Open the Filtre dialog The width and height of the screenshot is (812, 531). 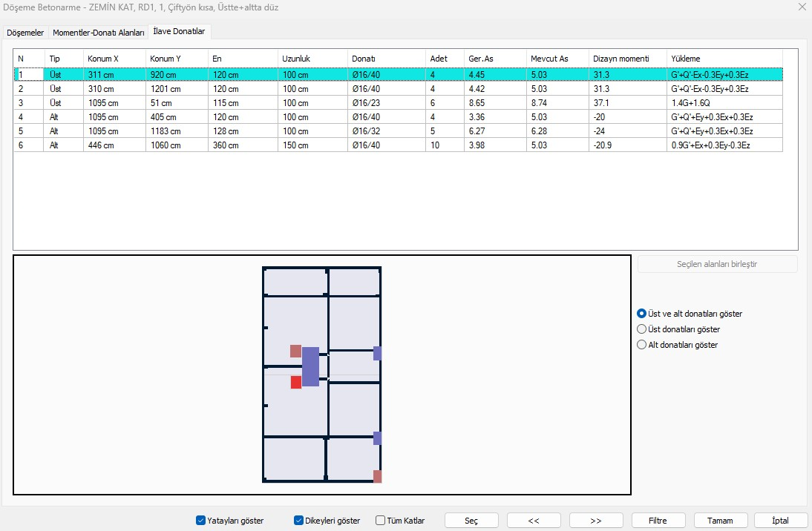click(x=658, y=521)
